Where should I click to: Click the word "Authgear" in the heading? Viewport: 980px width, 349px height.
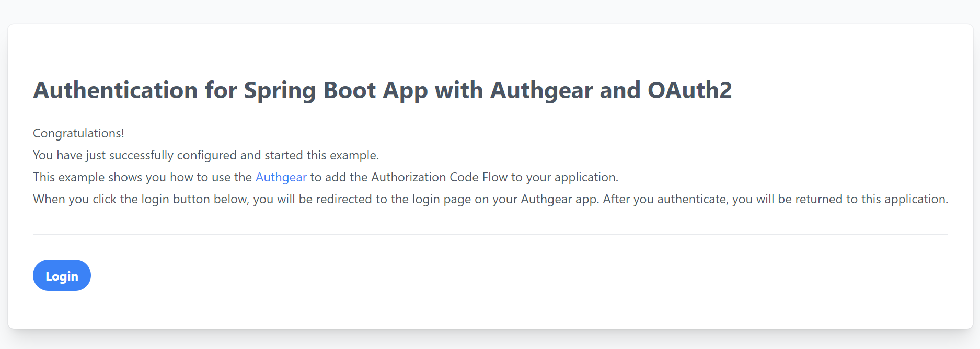coord(541,90)
